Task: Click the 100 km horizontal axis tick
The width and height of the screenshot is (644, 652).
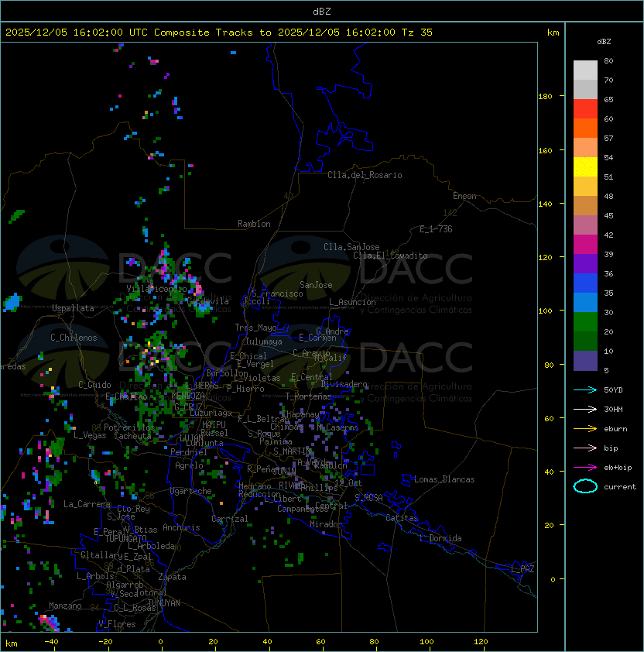Action: (x=427, y=642)
